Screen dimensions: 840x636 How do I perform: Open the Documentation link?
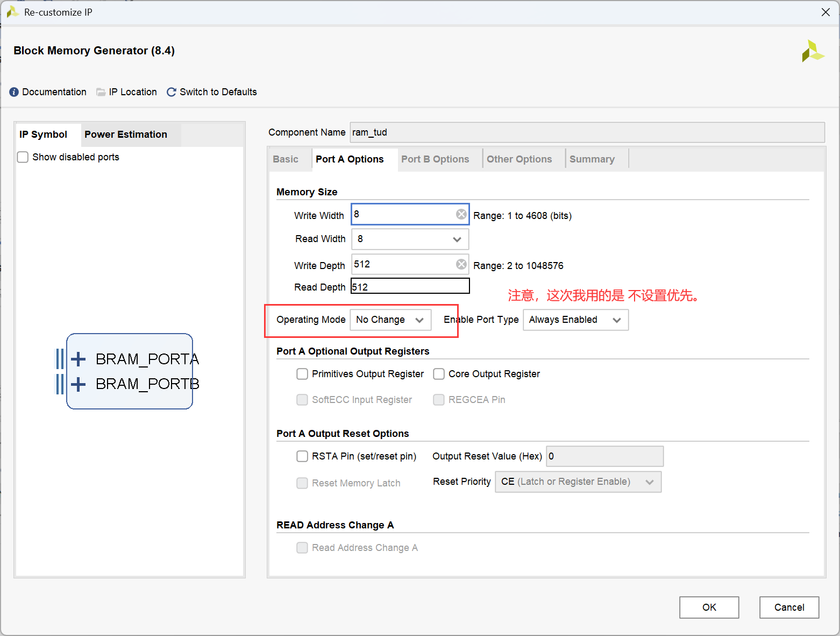point(54,92)
